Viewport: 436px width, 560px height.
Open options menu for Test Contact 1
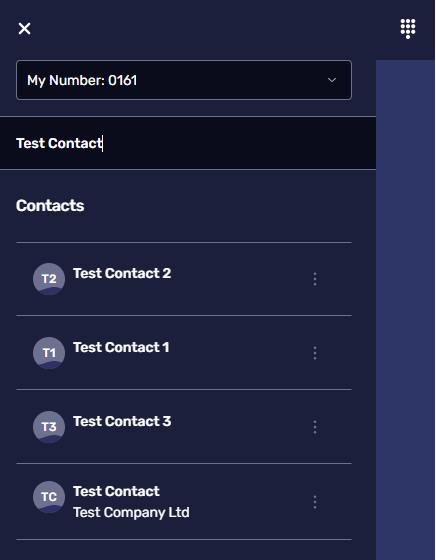(x=315, y=353)
